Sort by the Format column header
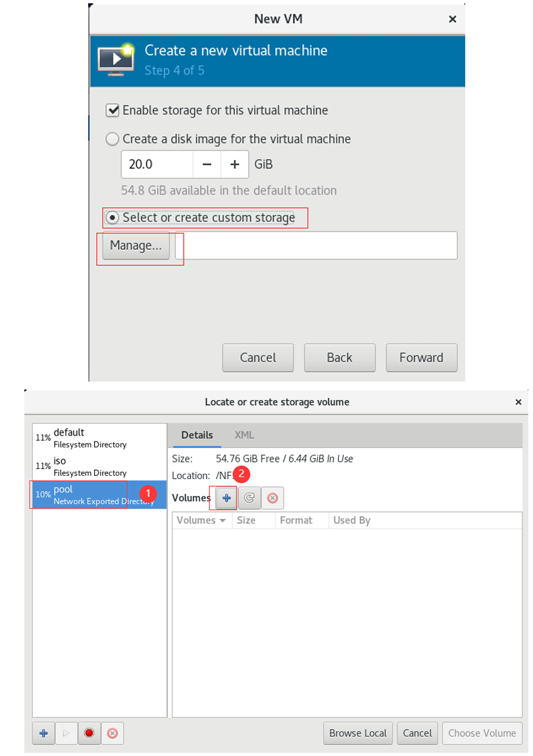Screen dimensions: 533x756 (x=302, y=520)
